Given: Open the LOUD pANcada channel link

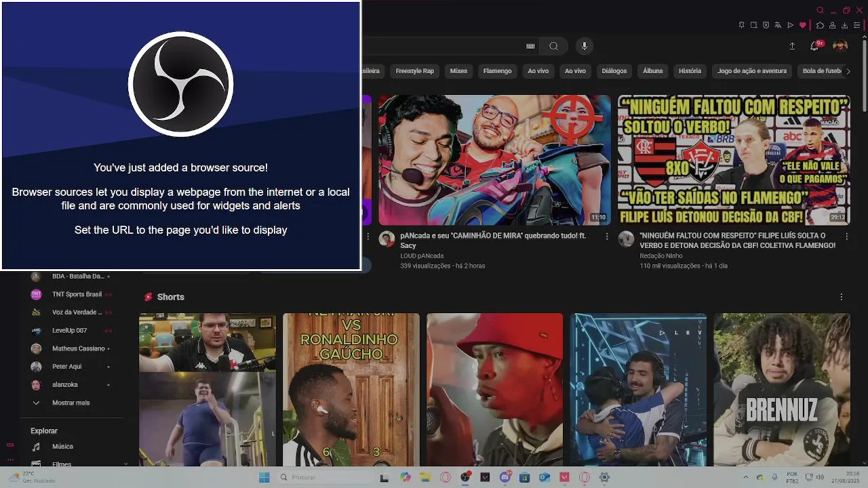Looking at the screenshot, I should pos(422,256).
